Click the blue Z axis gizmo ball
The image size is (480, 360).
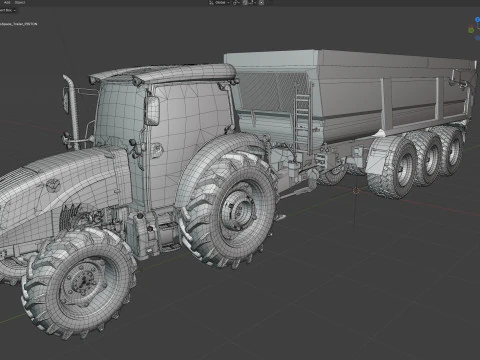[x=478, y=20]
